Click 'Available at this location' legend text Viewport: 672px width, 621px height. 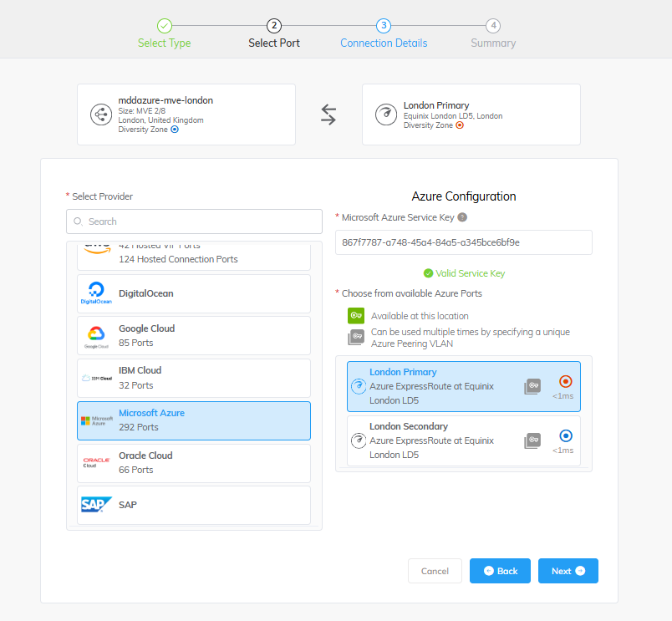pyautogui.click(x=420, y=316)
